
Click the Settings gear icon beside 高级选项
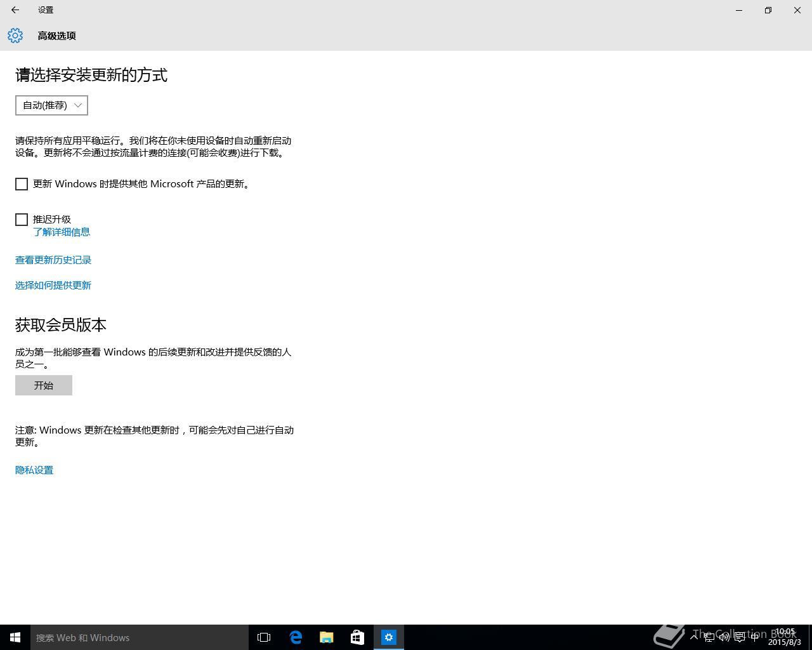click(15, 36)
